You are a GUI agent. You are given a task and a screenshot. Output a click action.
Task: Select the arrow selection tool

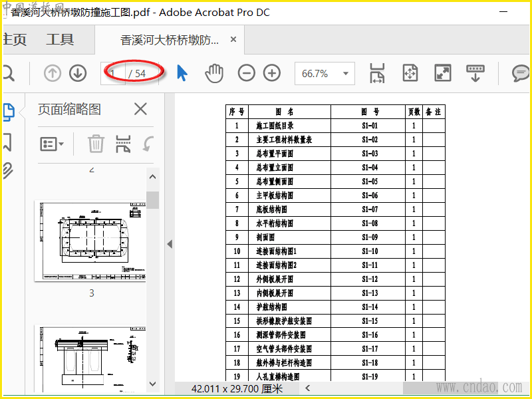pyautogui.click(x=182, y=72)
